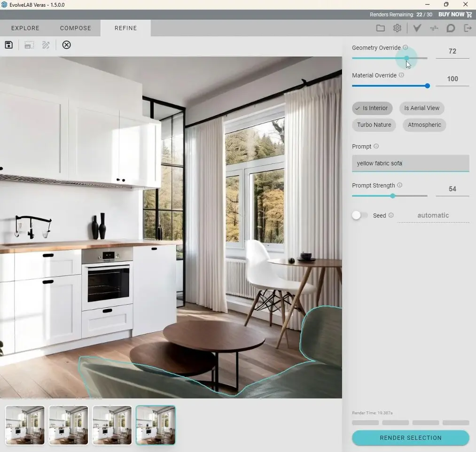Select the first render thumbnail
The width and height of the screenshot is (476, 452).
25,425
